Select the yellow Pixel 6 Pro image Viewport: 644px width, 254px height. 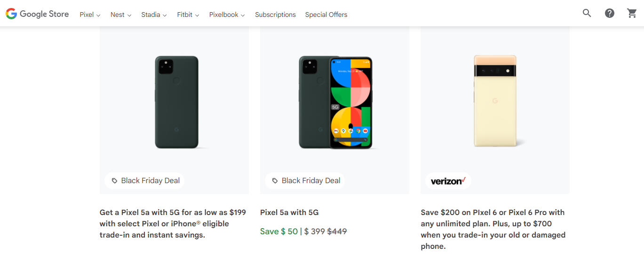pos(495,101)
